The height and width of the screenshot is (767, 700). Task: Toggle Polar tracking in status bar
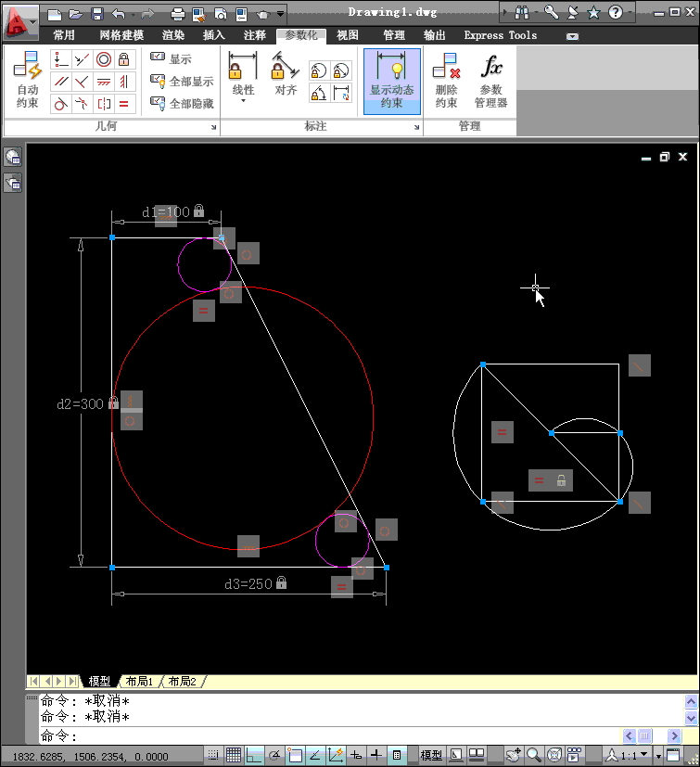point(274,755)
